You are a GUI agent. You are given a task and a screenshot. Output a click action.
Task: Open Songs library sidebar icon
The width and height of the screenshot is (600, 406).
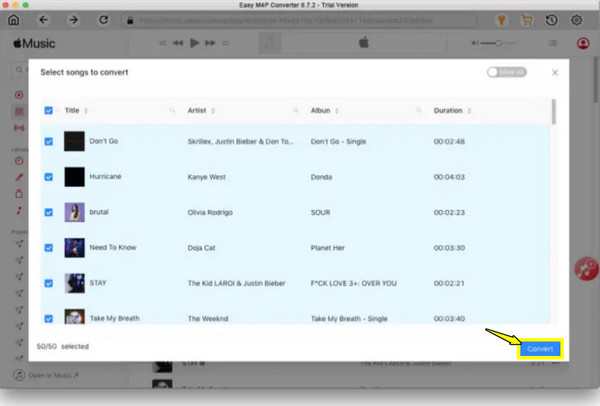click(x=19, y=210)
